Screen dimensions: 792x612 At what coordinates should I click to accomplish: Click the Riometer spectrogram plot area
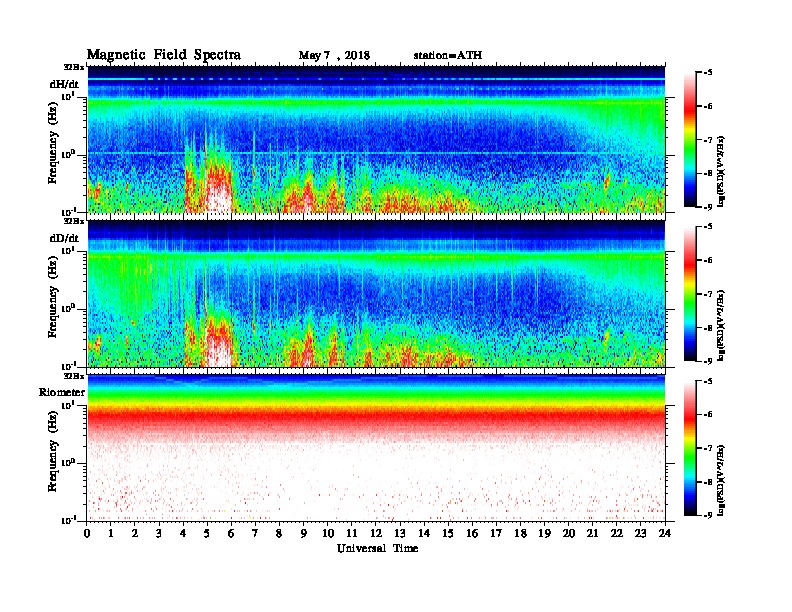[x=376, y=448]
